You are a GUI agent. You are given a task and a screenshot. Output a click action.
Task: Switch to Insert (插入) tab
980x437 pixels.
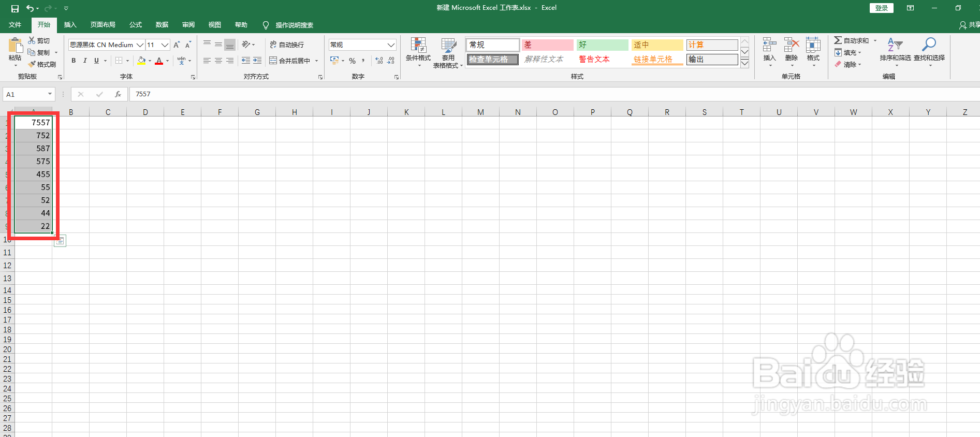[70, 25]
